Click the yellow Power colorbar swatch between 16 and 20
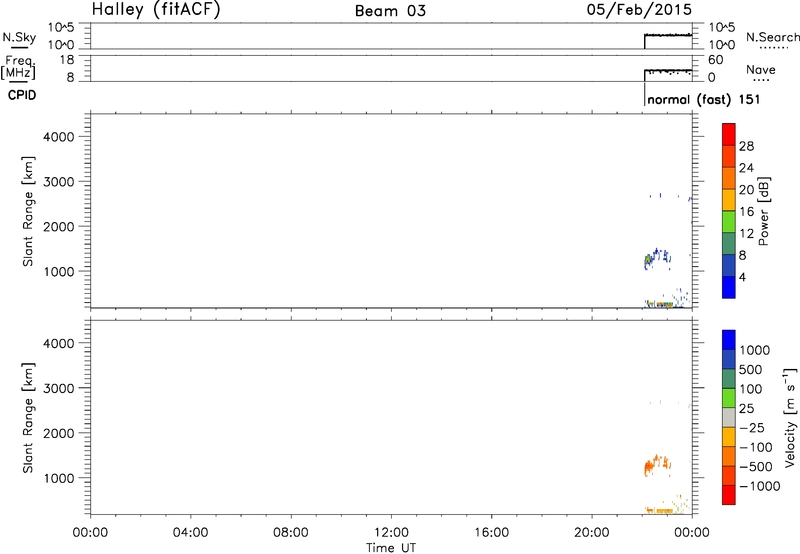 click(729, 200)
